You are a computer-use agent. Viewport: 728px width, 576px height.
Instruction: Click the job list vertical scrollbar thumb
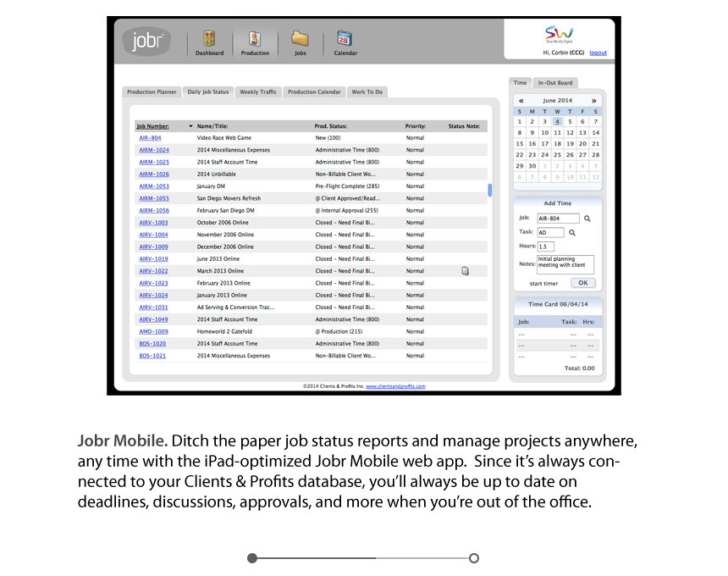[490, 190]
